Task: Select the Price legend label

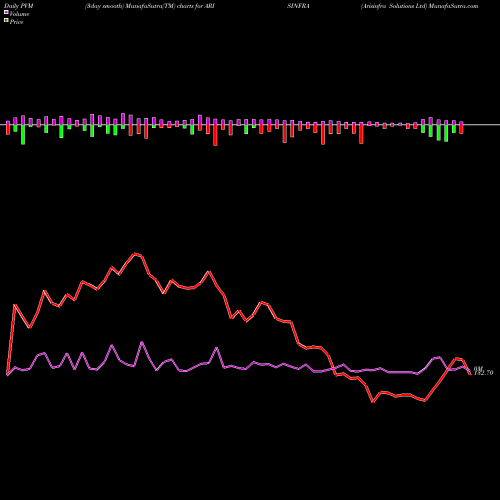Action: click(x=16, y=22)
